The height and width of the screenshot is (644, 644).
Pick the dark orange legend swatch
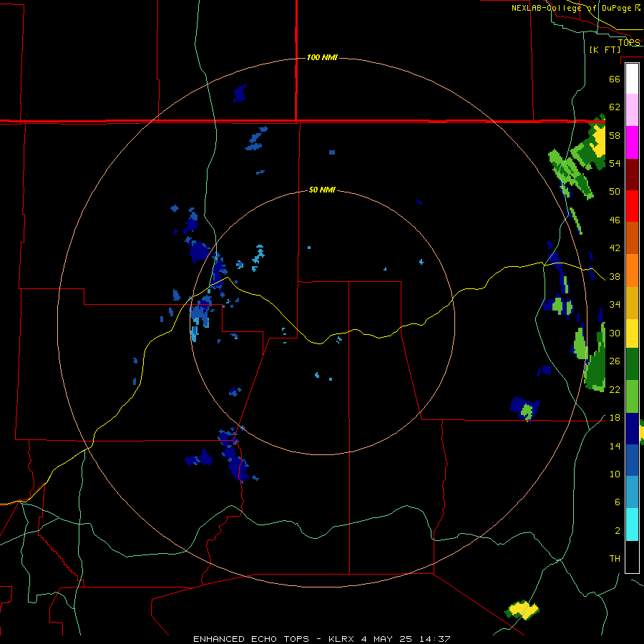point(632,238)
